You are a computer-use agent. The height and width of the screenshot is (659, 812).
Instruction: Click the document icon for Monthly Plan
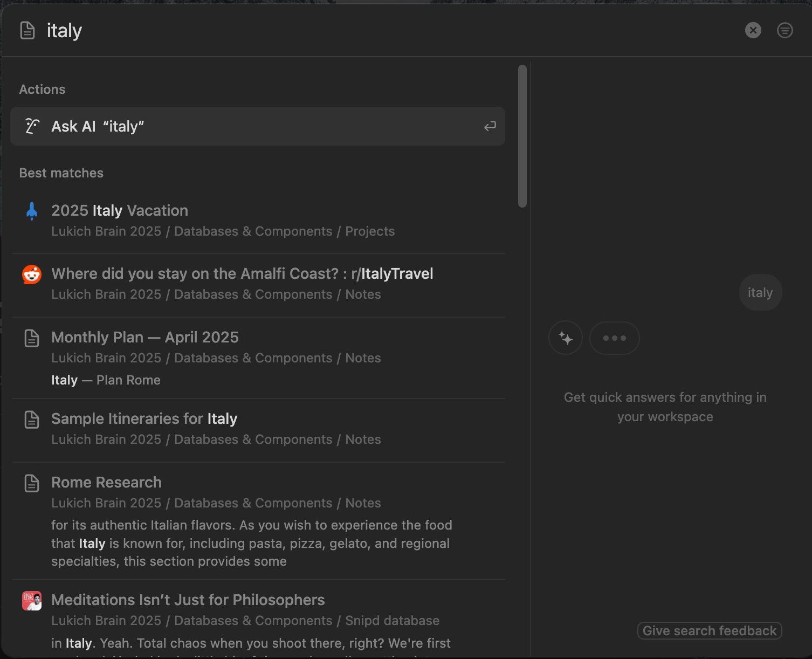coord(32,338)
